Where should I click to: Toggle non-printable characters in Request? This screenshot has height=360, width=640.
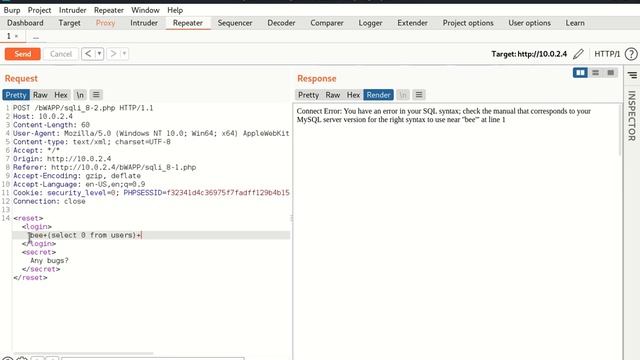[80, 95]
